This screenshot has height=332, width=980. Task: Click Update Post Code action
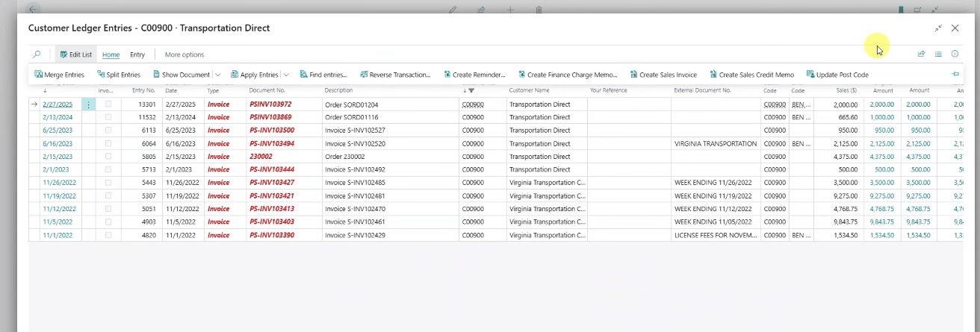point(837,75)
